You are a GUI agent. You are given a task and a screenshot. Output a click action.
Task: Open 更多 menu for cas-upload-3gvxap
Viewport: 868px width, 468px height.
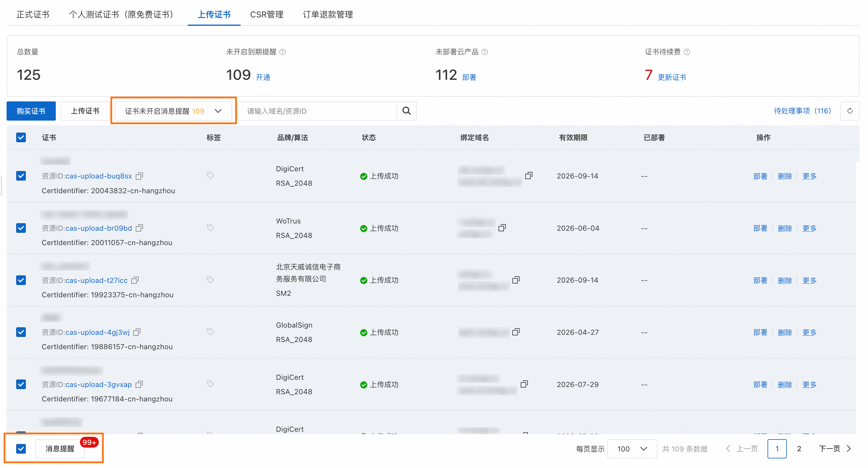click(x=810, y=385)
